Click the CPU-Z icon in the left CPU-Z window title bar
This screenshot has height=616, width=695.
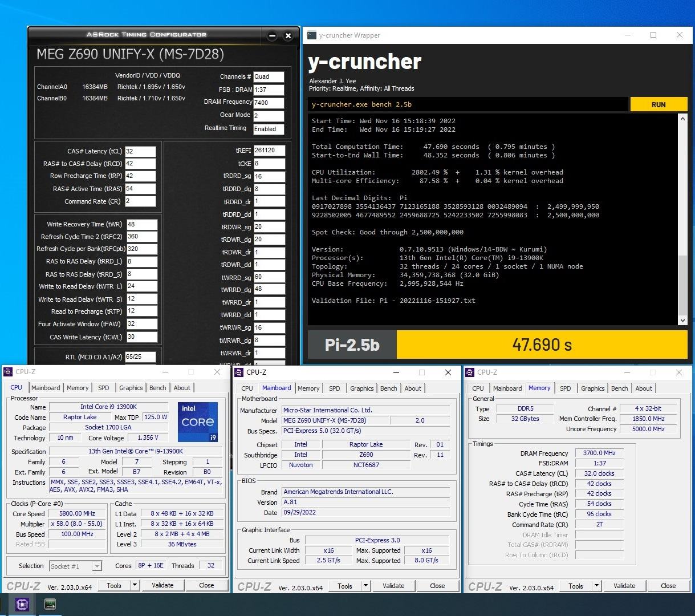pos(8,372)
